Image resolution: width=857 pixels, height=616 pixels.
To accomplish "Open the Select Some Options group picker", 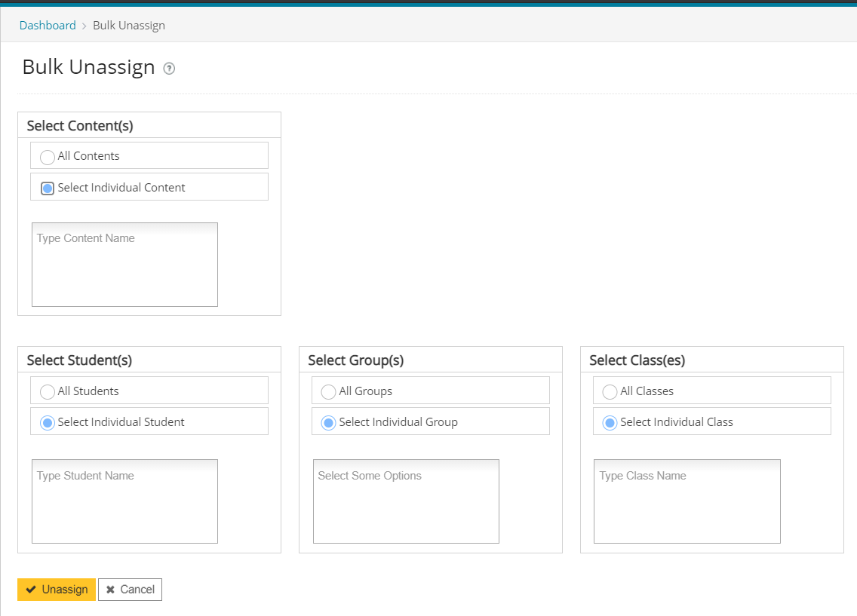I will tap(406, 501).
